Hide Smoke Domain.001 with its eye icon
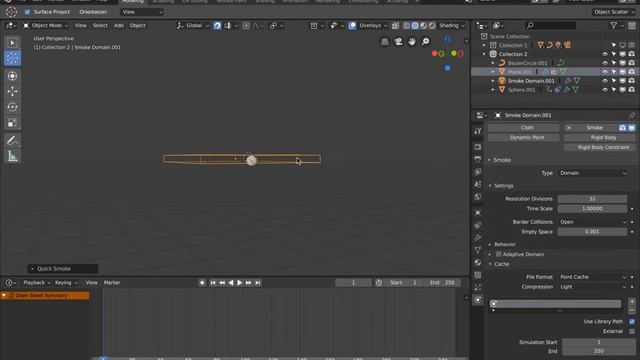This screenshot has width=640, height=360. point(605,81)
